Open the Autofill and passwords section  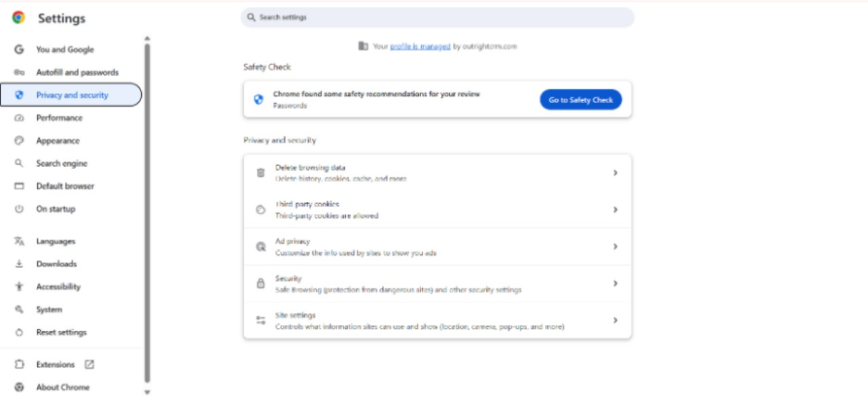[x=77, y=72]
